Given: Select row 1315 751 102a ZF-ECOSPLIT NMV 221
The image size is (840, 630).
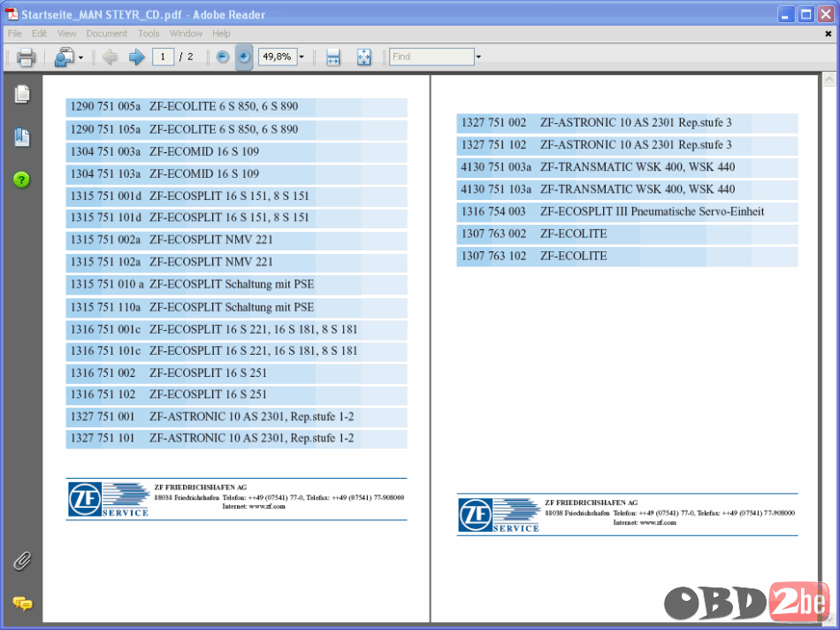Looking at the screenshot, I should (x=236, y=263).
